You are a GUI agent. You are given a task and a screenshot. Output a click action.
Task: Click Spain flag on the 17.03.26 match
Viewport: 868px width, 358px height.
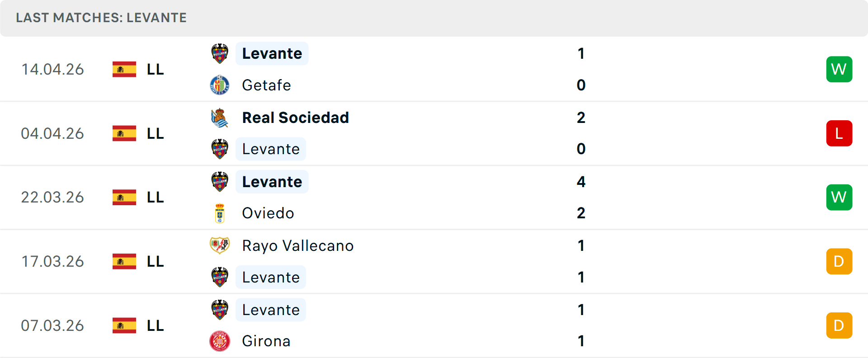click(x=124, y=261)
